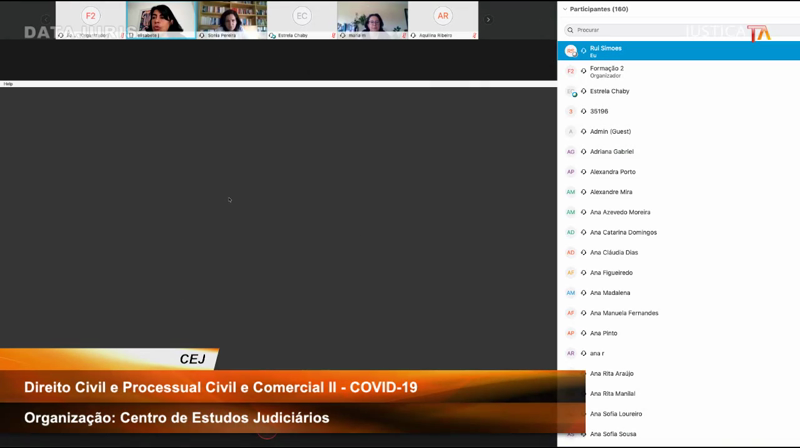Click the AR Aquilina Ribeiro video tile
Image resolution: width=800 pixels, height=448 pixels.
pos(443,20)
